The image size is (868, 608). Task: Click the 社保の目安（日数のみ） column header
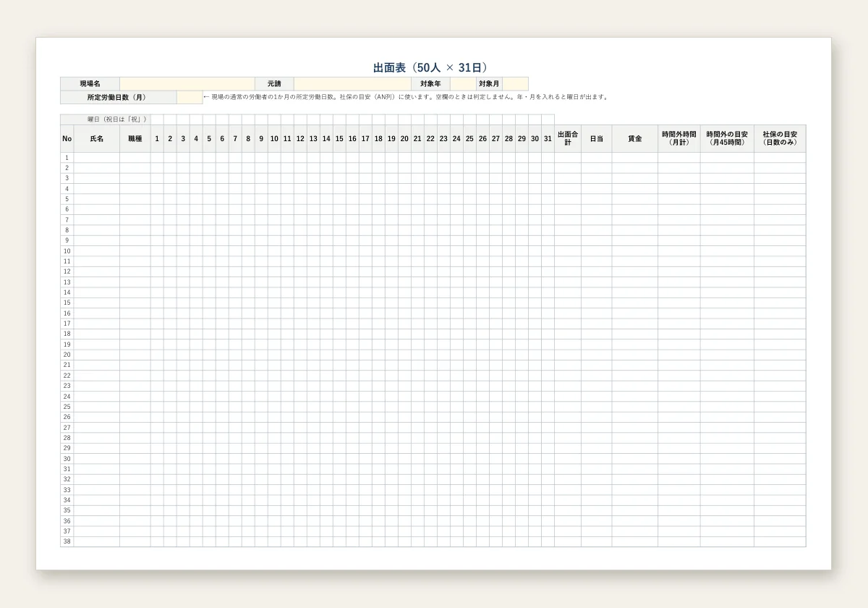point(780,138)
